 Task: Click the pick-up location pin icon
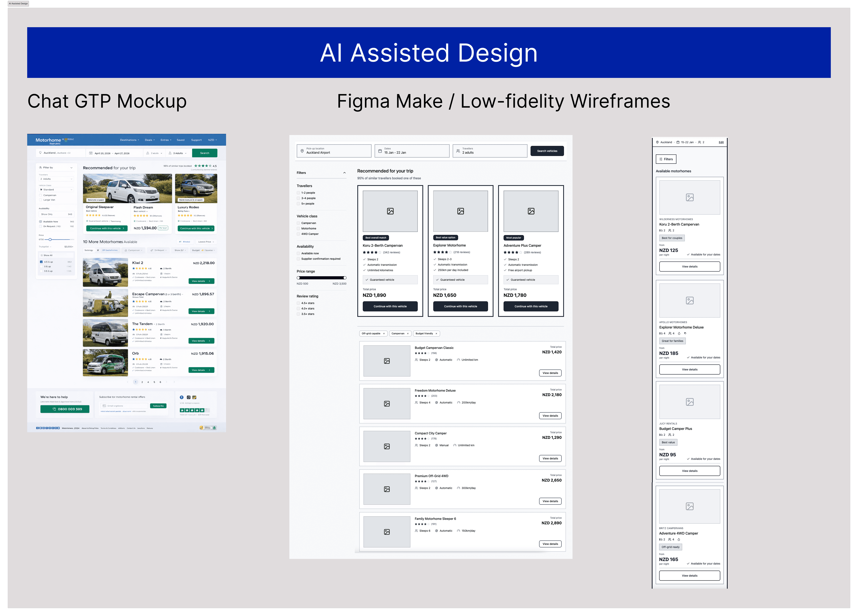tap(302, 151)
